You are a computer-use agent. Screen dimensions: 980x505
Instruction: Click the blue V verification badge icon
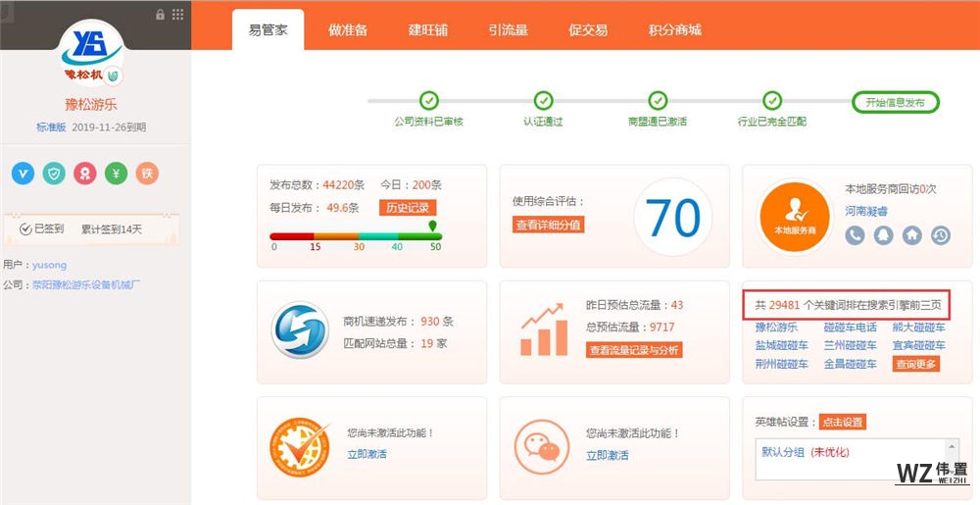coord(24,174)
